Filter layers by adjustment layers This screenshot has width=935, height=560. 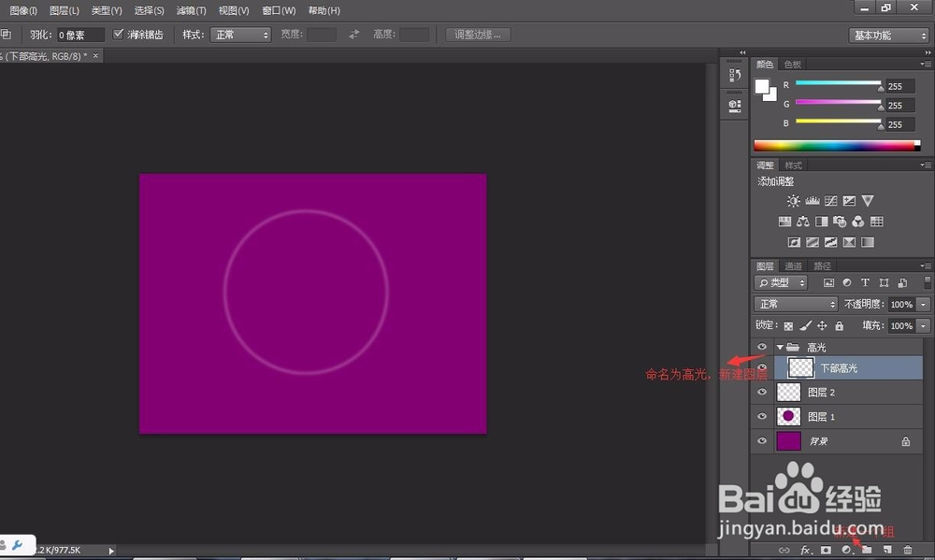coord(847,282)
